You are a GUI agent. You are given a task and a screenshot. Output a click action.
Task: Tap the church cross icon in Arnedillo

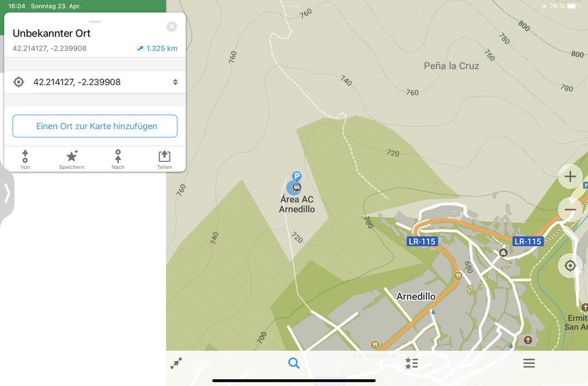click(528, 340)
